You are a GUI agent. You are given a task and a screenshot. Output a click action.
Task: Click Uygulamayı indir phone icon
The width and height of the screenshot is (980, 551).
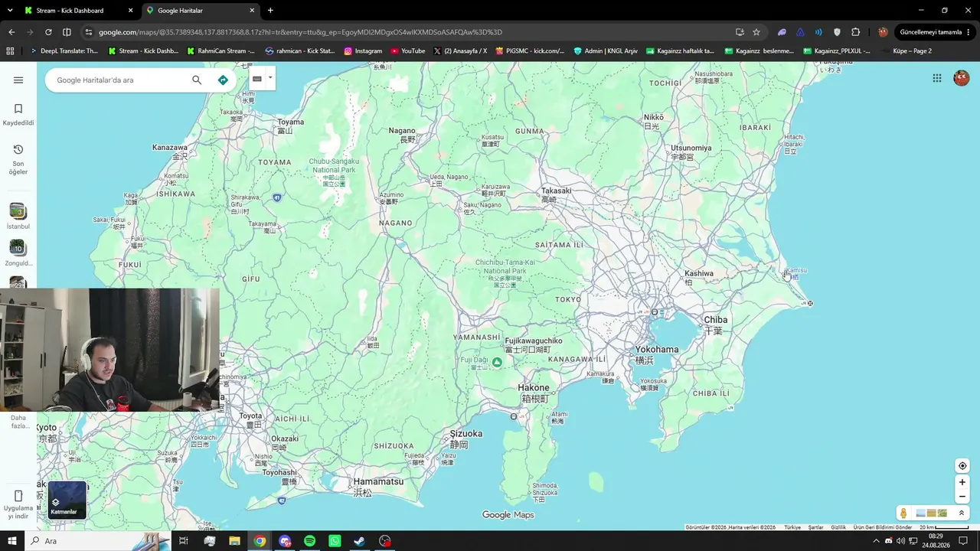(18, 496)
